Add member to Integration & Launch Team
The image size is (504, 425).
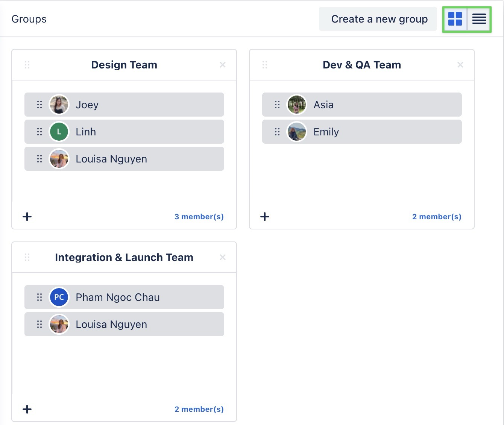click(x=27, y=409)
